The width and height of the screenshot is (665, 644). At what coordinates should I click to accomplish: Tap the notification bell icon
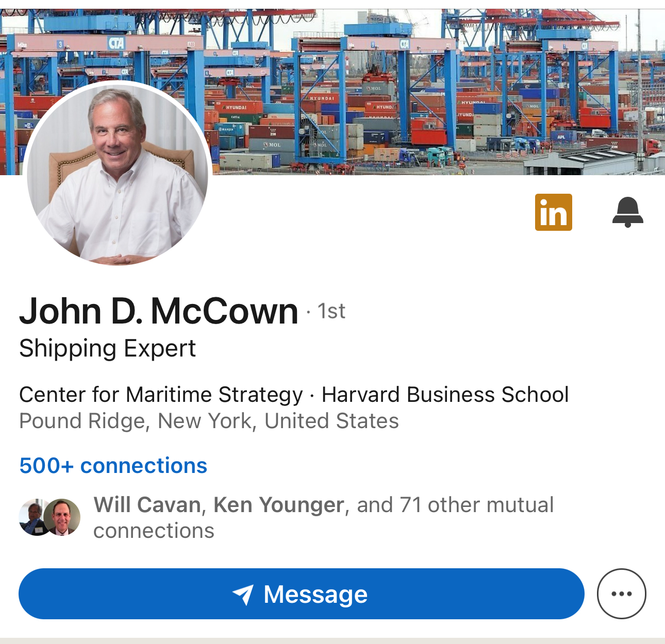click(x=627, y=212)
